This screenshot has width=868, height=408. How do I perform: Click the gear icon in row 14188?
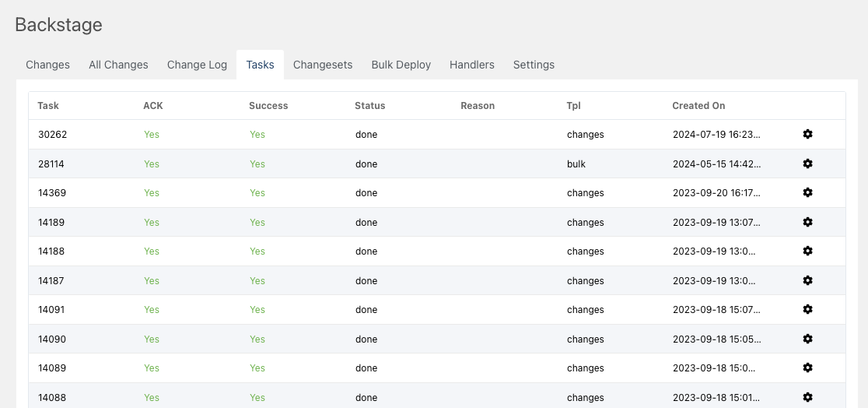click(x=807, y=251)
